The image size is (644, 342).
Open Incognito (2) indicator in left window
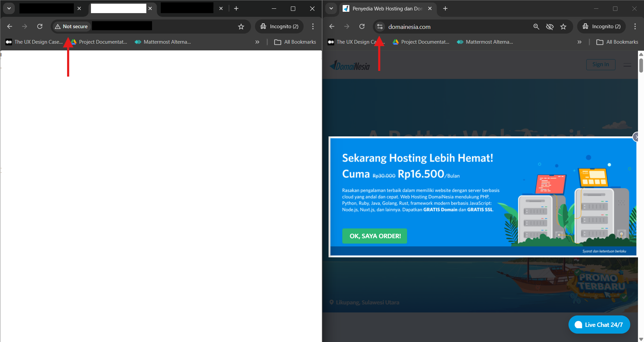[279, 26]
